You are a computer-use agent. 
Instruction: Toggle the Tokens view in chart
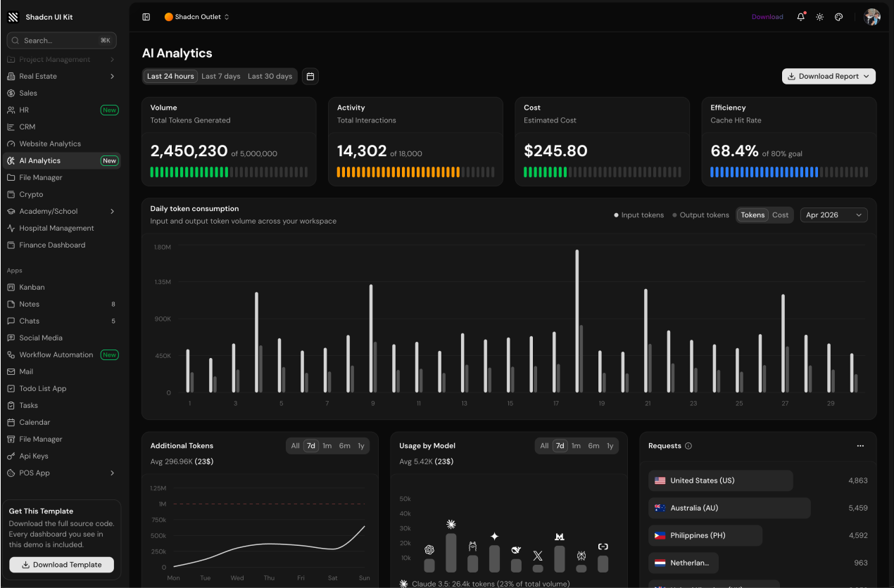(x=753, y=215)
